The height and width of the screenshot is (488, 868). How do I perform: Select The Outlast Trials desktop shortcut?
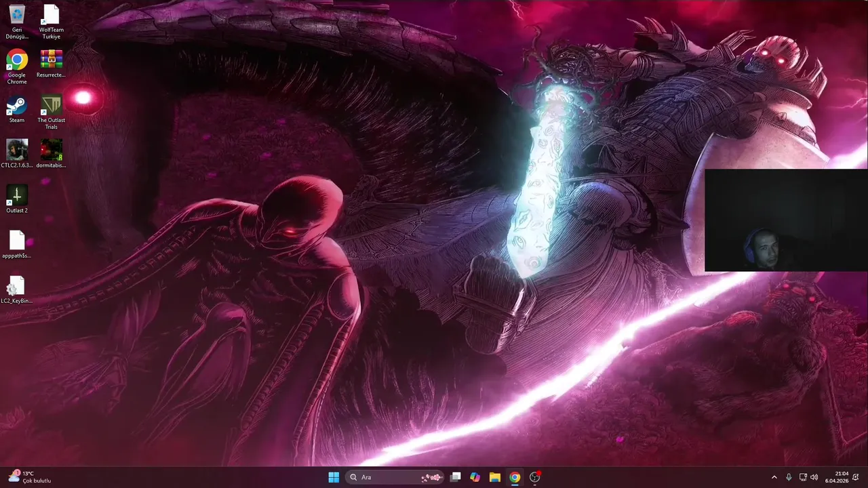coord(52,112)
